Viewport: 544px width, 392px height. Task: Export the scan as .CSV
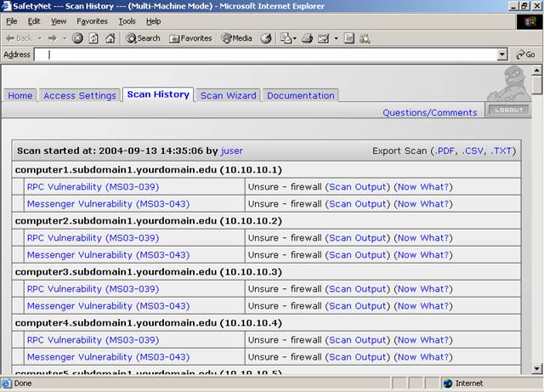pos(473,151)
